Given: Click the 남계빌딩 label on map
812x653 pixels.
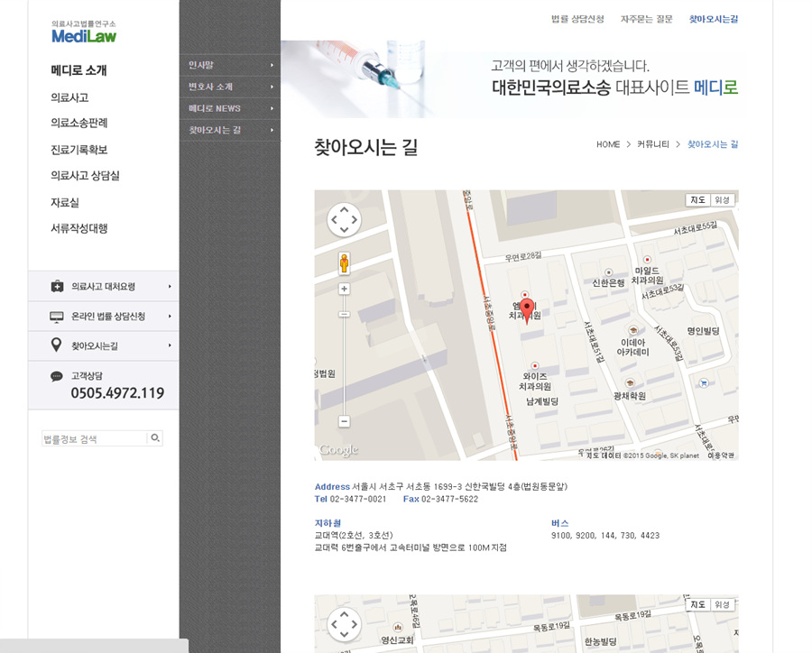Looking at the screenshot, I should [542, 401].
